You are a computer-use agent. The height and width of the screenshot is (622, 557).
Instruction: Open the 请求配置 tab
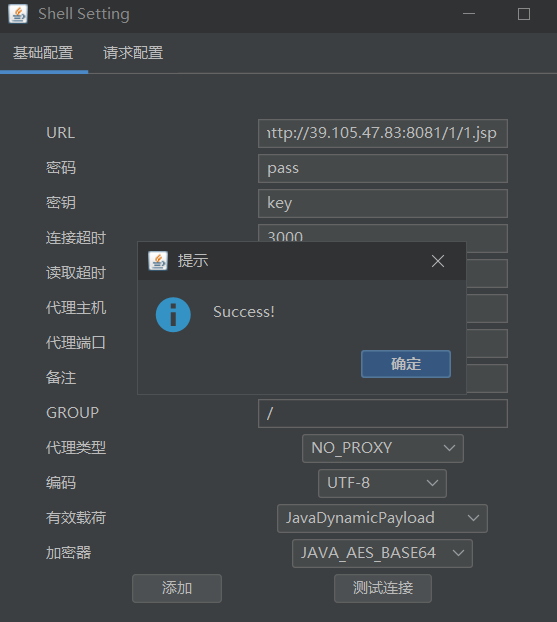click(133, 53)
